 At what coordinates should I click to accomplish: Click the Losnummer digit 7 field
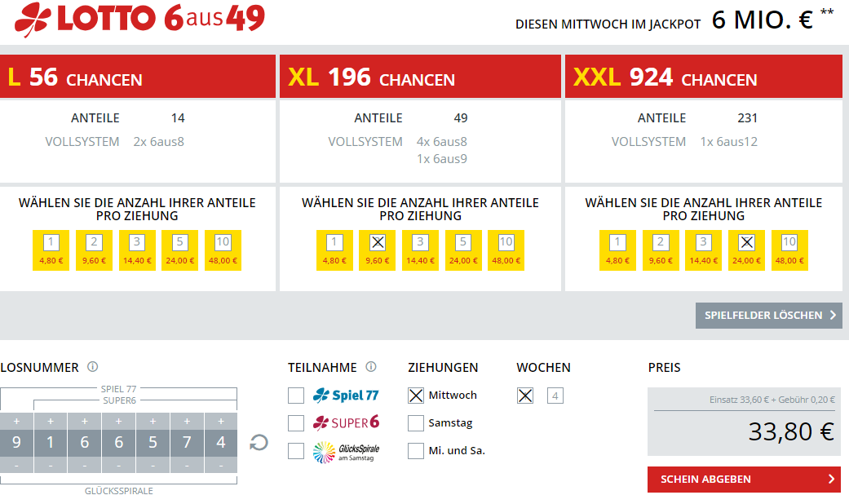pyautogui.click(x=187, y=443)
